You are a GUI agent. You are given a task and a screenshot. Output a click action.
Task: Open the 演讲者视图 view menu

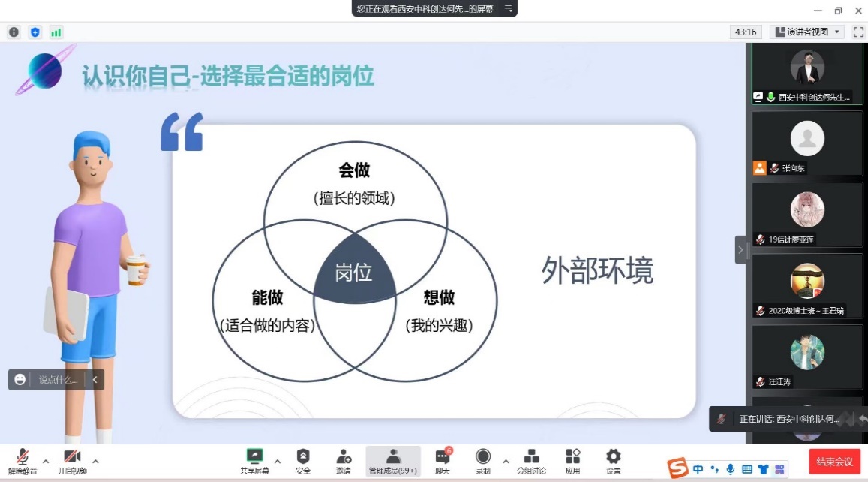point(808,32)
